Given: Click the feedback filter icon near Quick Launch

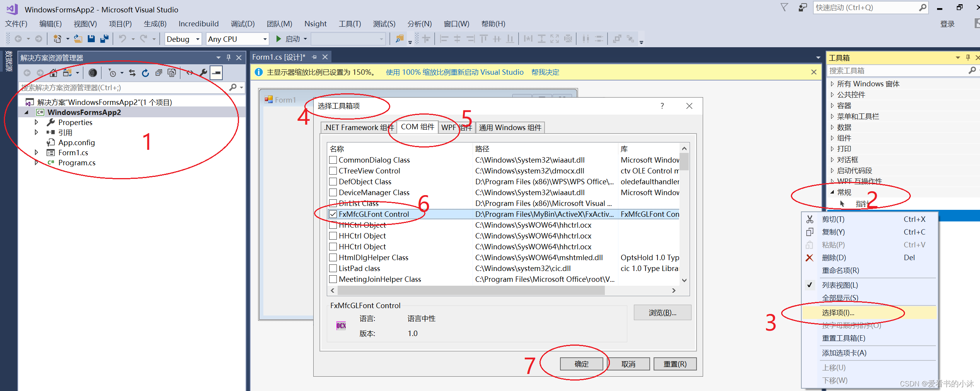Looking at the screenshot, I should [x=784, y=7].
